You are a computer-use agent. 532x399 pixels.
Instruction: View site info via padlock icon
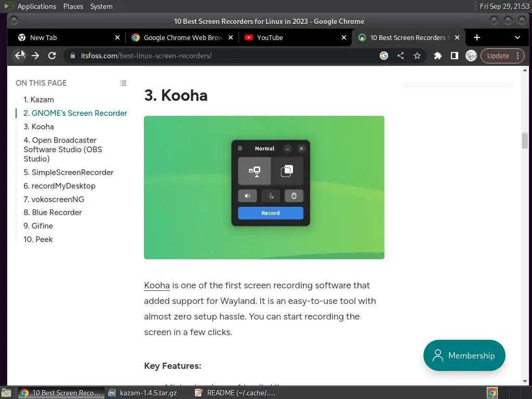tap(73, 56)
